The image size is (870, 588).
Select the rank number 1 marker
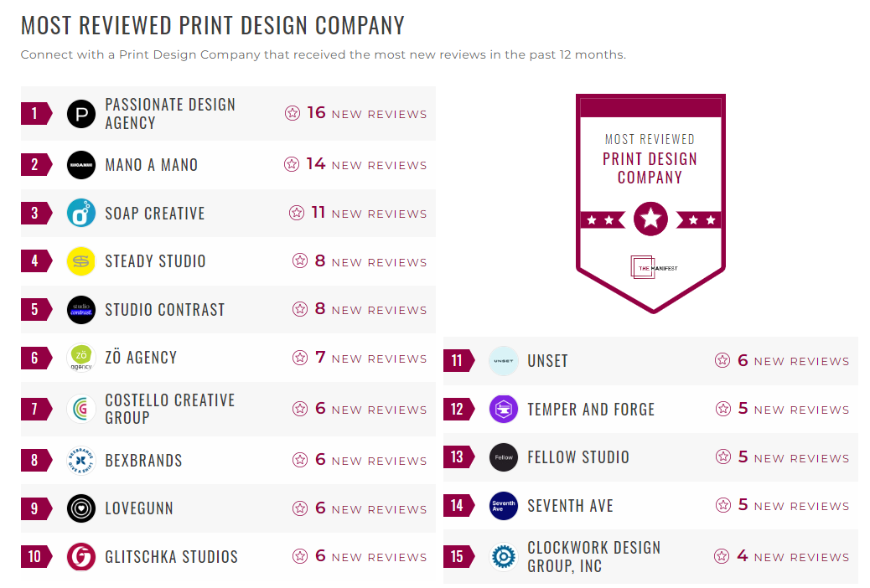pos(35,112)
